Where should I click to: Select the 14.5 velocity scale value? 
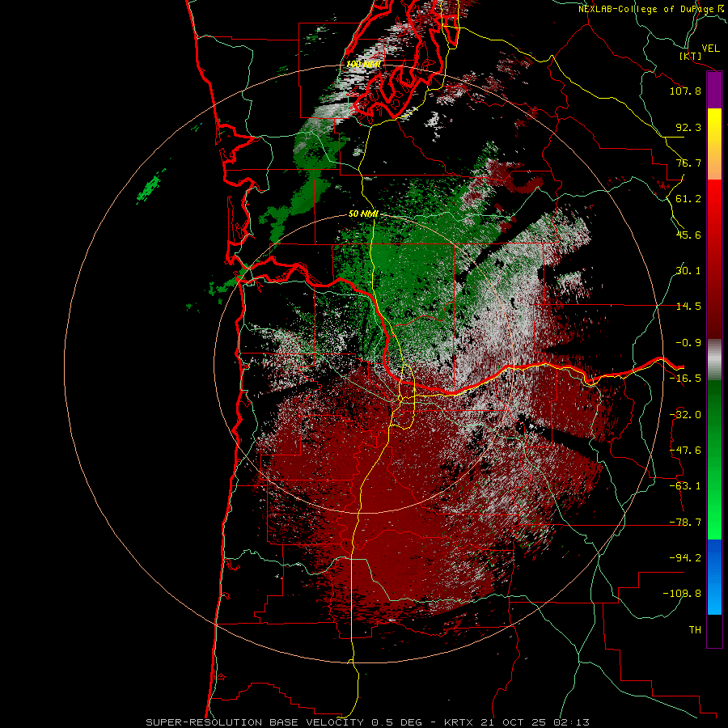click(688, 306)
